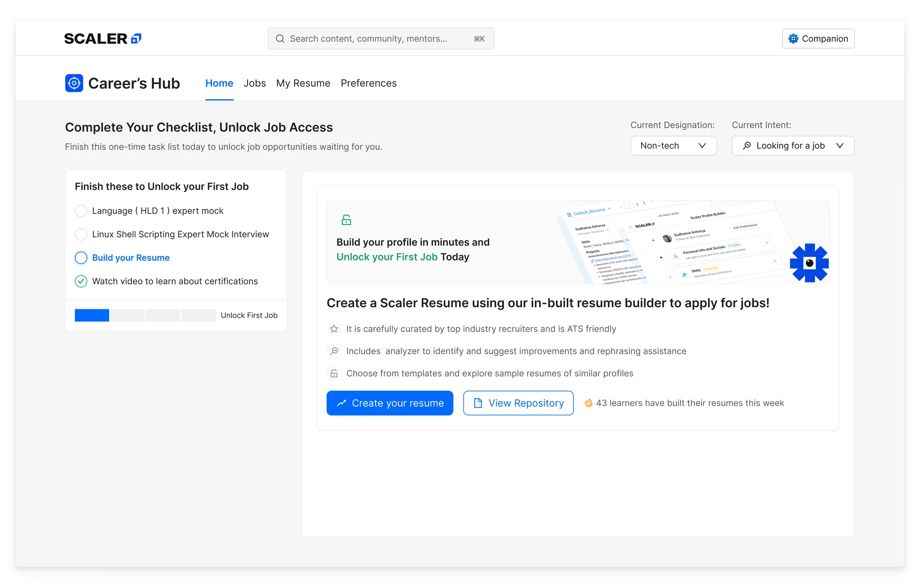Select the Build your Resume circle
This screenshot has height=588, width=920.
click(x=81, y=258)
